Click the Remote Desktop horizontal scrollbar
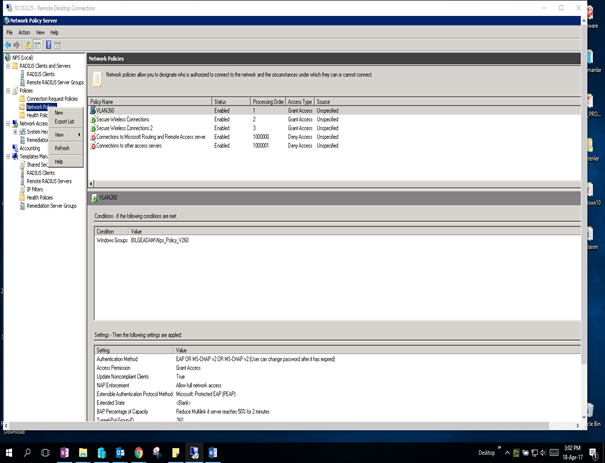Viewport: 605px width, 463px height. (279, 425)
